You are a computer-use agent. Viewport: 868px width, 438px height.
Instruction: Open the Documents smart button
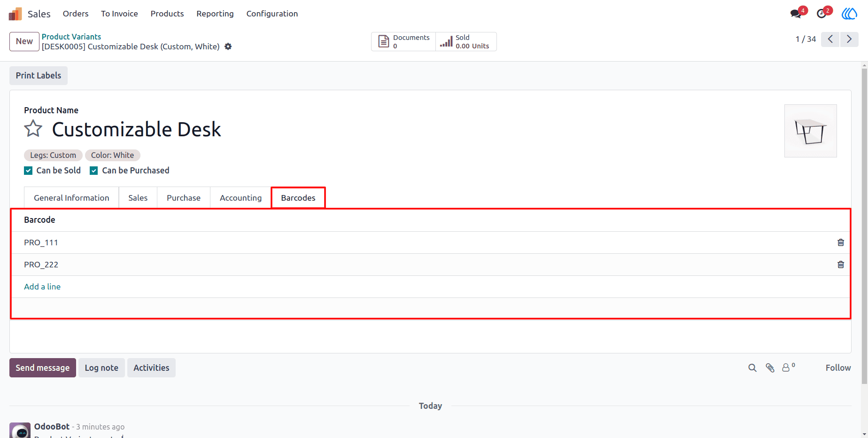pos(403,41)
